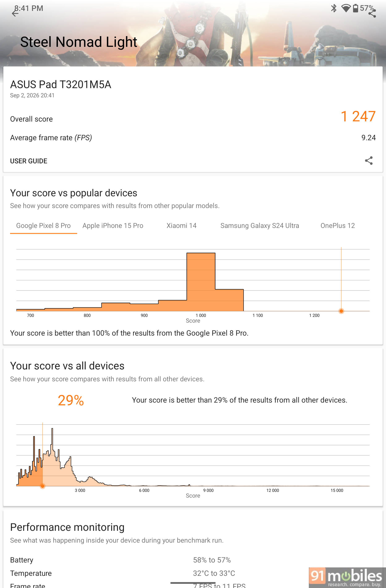
Task: Tap the tallest histogram bar near 1 000
Action: tap(201, 282)
